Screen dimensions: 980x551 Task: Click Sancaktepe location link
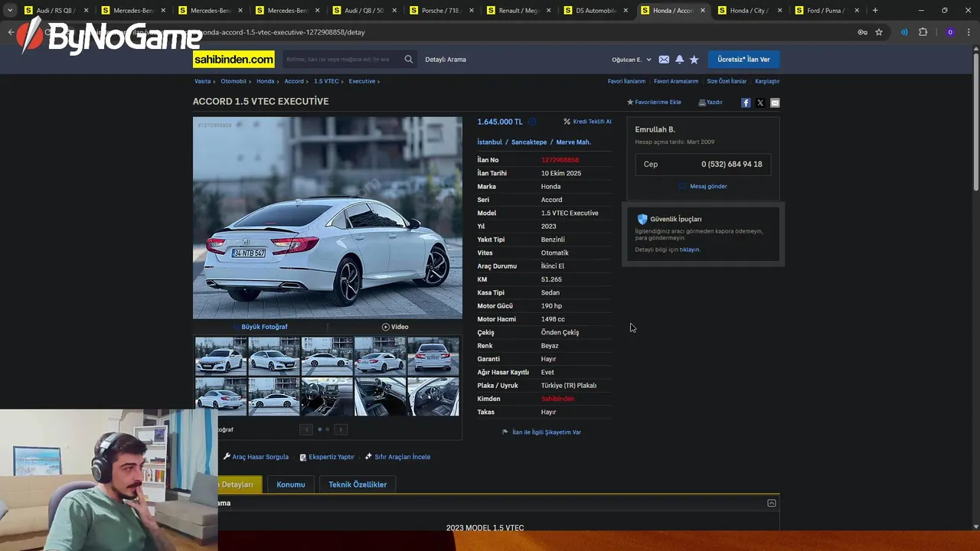click(x=529, y=142)
